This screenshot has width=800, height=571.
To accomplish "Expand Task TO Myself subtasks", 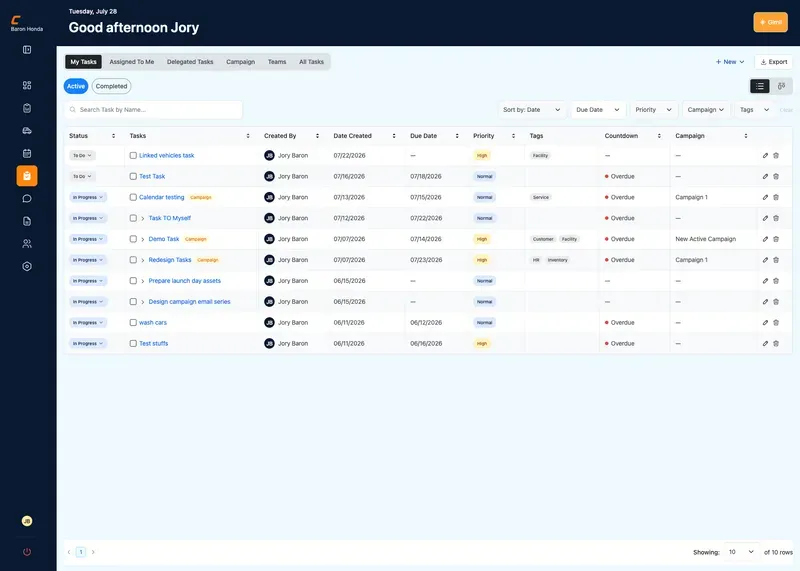I will [x=143, y=218].
